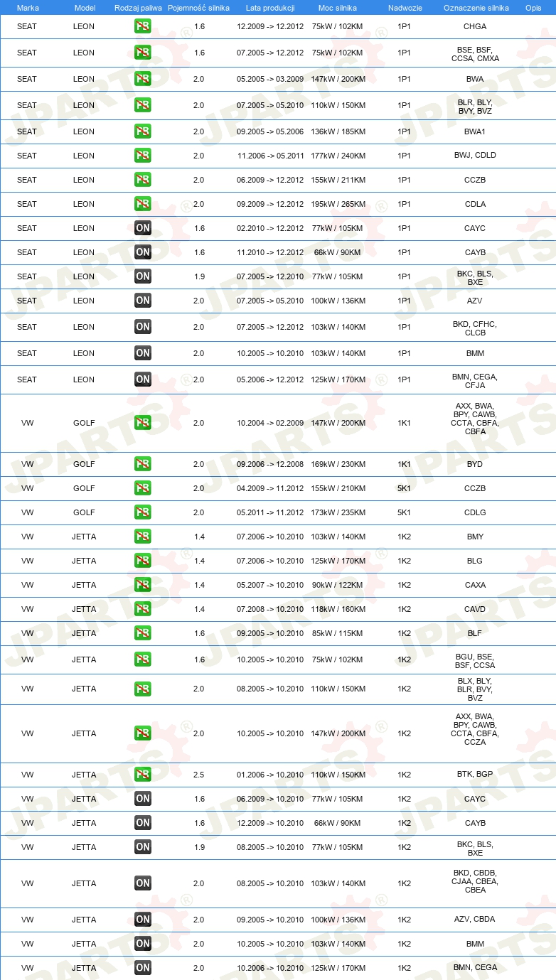Click the 05.2011 -> 11.2012 production date
The height and width of the screenshot is (980, 556).
click(270, 512)
